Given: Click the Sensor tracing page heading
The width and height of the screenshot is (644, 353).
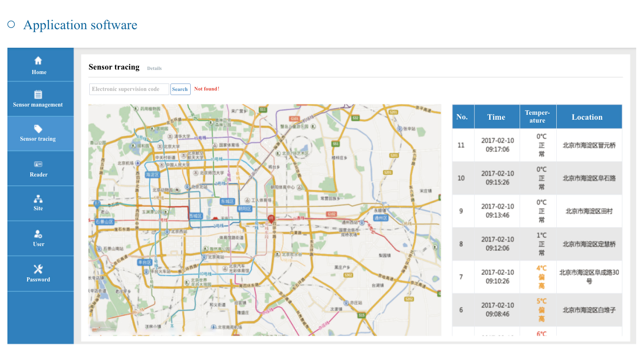Looking at the screenshot, I should coord(114,67).
